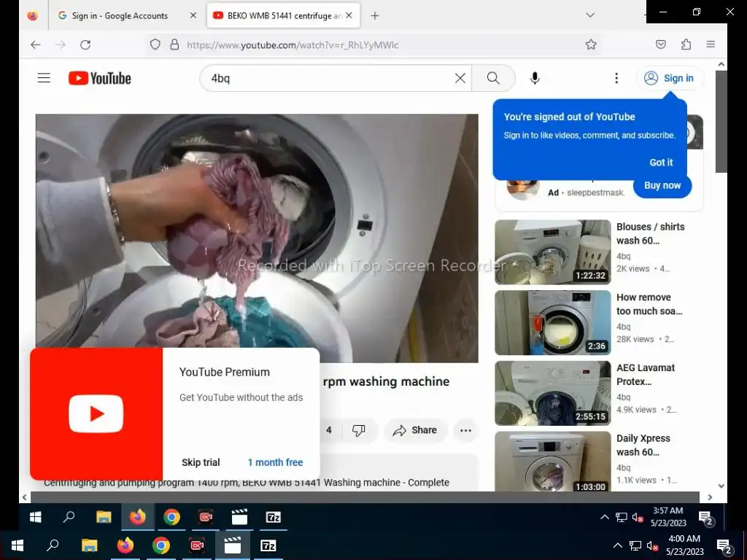This screenshot has width=747, height=560.
Task: Open the AEG Lavamat Protex video thumbnail
Action: [553, 393]
